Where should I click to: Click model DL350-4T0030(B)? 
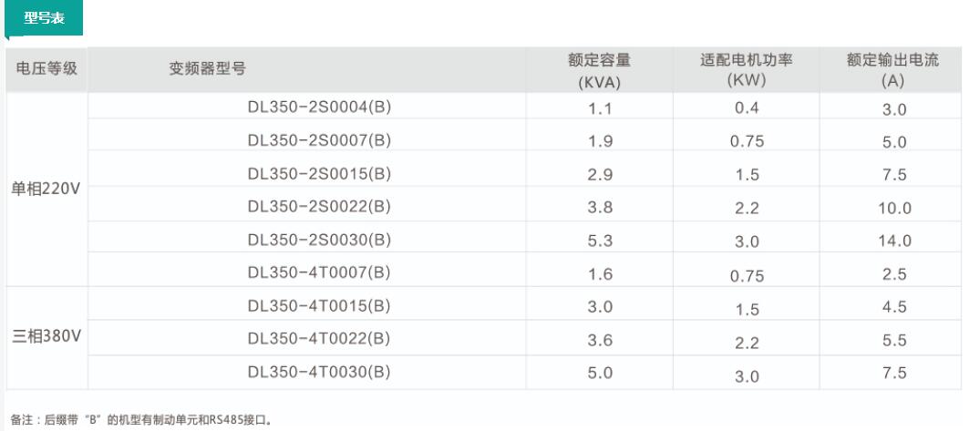tap(319, 372)
